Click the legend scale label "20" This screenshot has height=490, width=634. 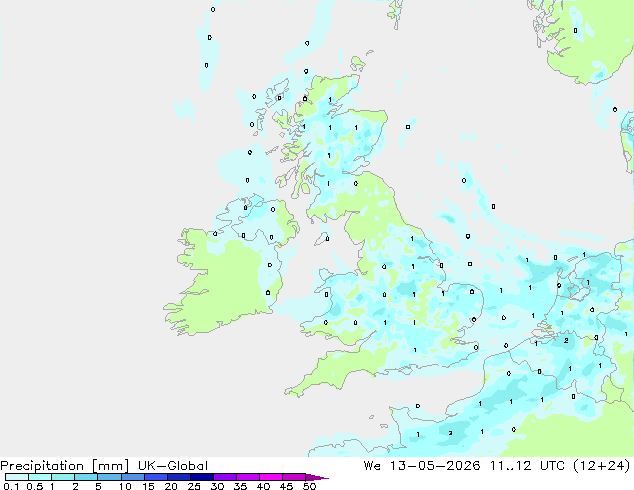tap(171, 486)
